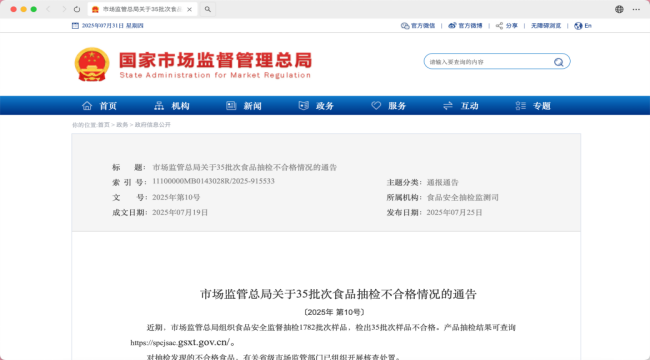
Task: Click the newspaper icon beside 新闻
Action: [x=231, y=106]
